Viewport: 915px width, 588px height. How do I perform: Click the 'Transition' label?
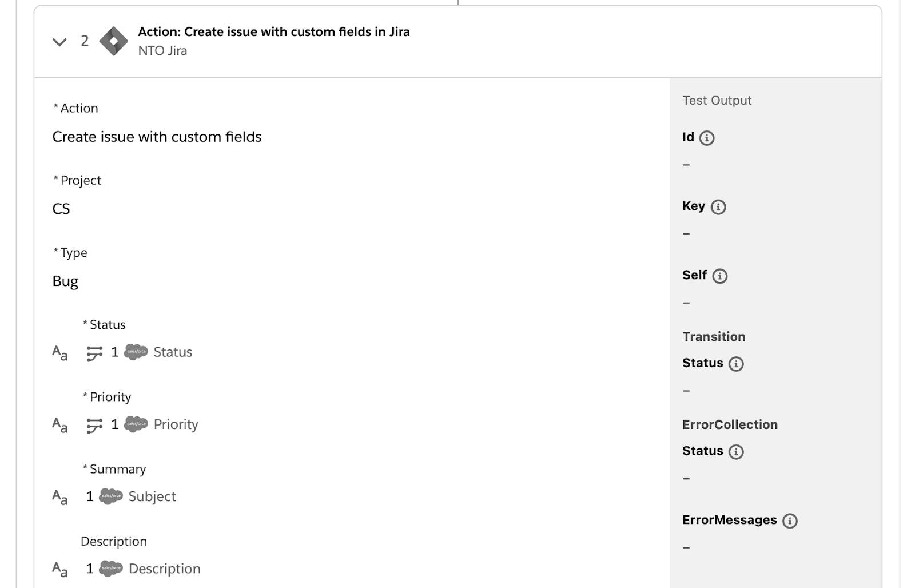pyautogui.click(x=714, y=337)
